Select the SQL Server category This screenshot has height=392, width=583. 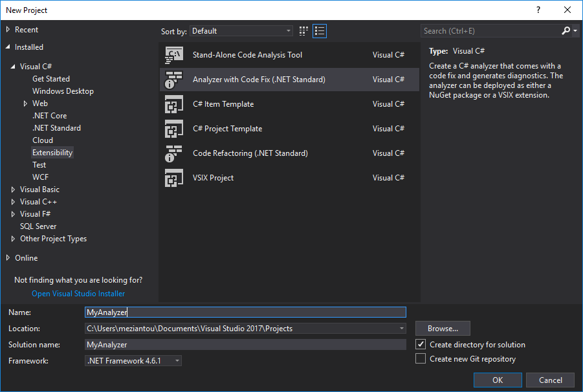click(38, 226)
